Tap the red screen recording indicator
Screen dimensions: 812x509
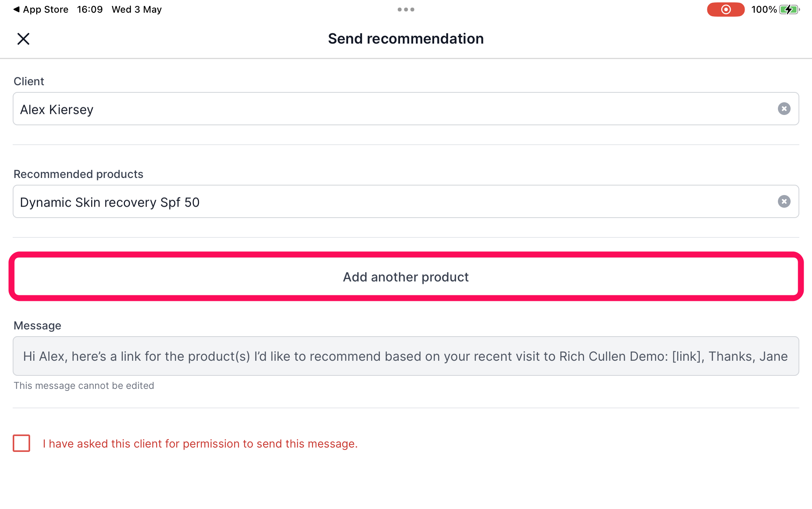pos(726,10)
